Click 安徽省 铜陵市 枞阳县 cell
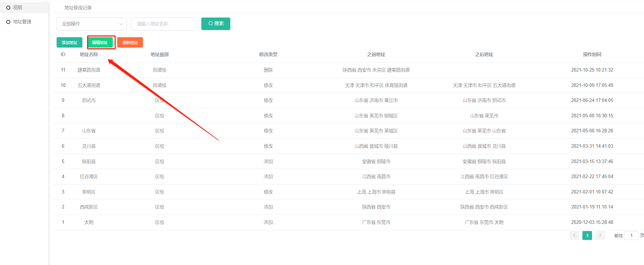644x265 pixels. point(484,162)
